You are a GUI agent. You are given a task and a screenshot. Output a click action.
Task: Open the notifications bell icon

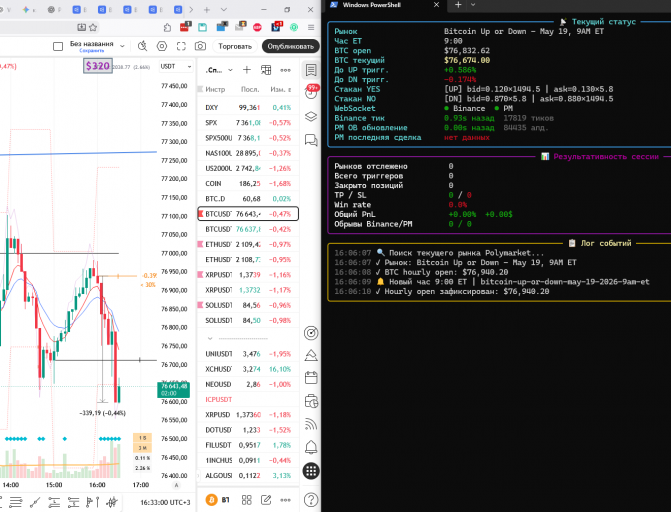311,447
